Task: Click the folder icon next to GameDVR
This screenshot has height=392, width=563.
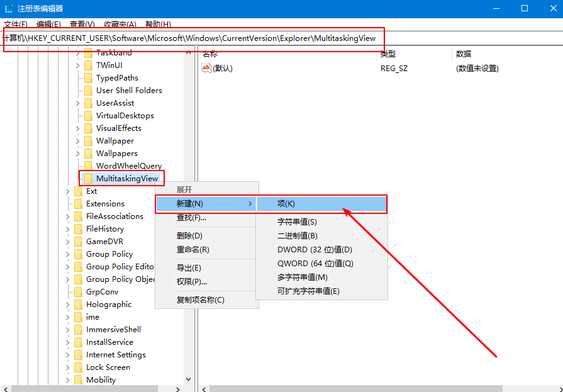Action: pos(78,242)
